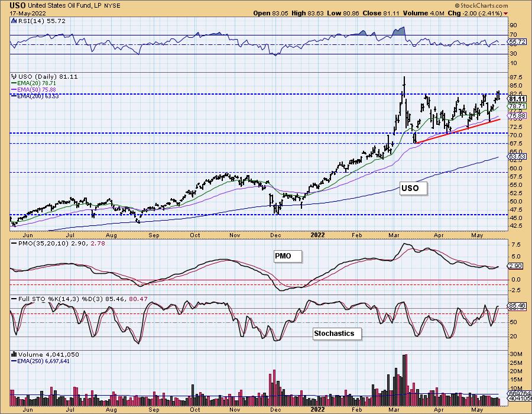Click the USO annotation box on the price chart
The image size is (532, 414).
click(413, 188)
